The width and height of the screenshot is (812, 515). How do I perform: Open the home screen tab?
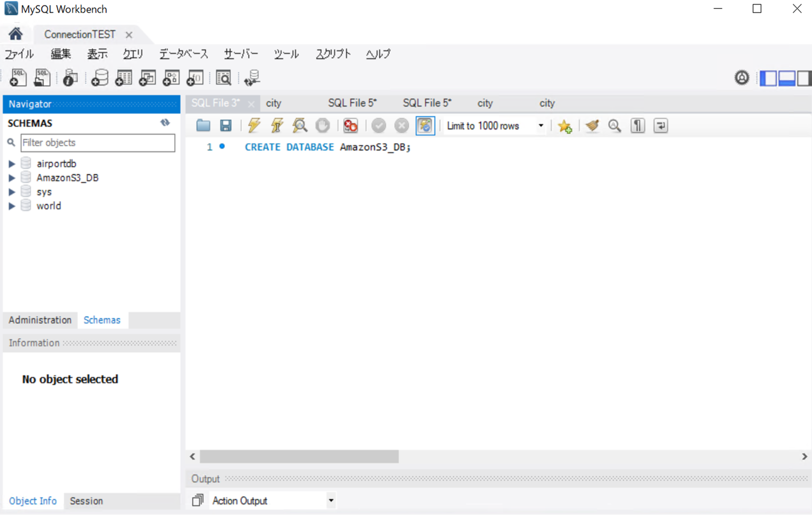coord(16,34)
